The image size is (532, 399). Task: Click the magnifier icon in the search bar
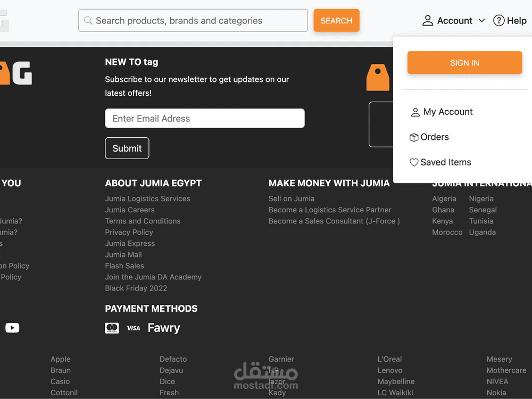tap(88, 21)
